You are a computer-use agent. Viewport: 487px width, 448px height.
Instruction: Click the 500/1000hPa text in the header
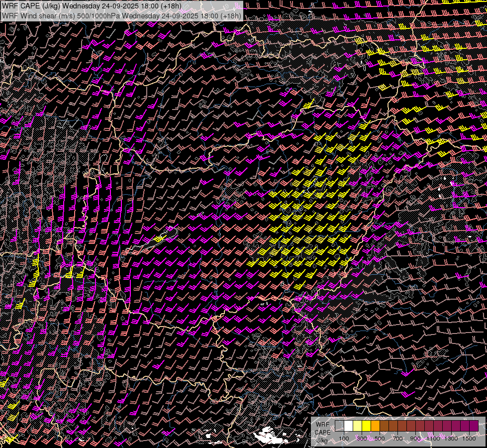[98, 15]
